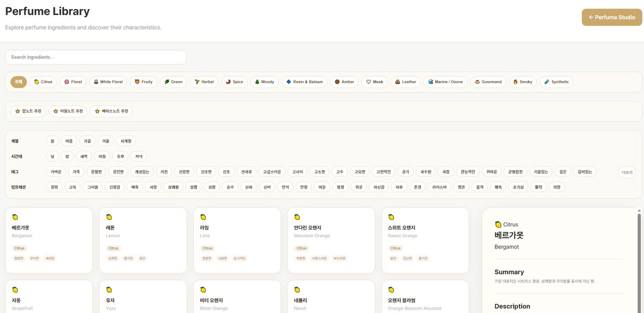
Task: Open the 라임 Lime ingredient card
Action: (x=237, y=240)
